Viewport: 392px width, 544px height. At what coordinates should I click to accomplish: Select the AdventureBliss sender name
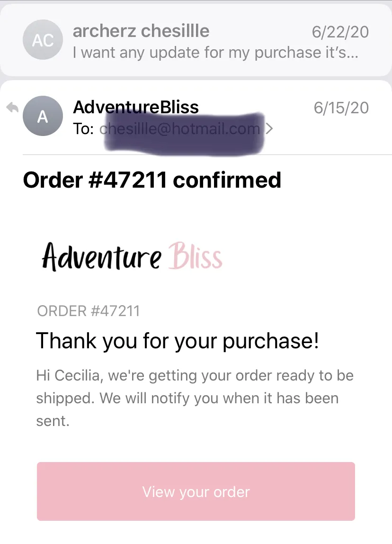click(136, 107)
